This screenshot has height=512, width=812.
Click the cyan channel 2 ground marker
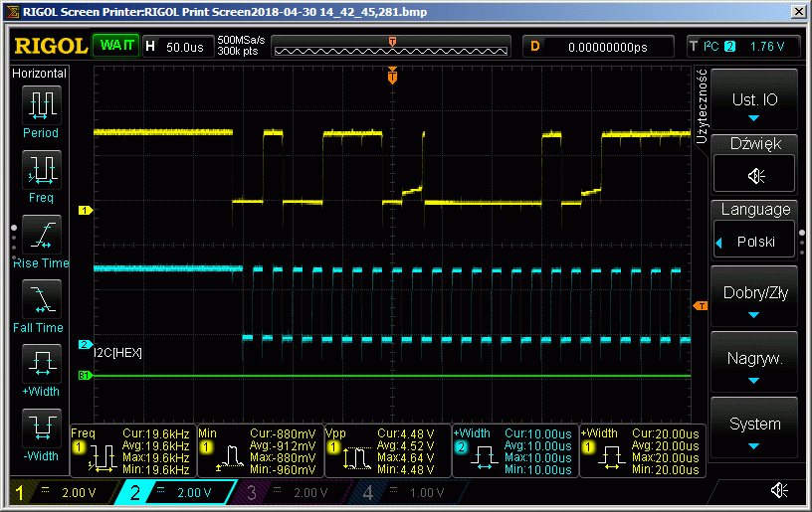click(85, 344)
